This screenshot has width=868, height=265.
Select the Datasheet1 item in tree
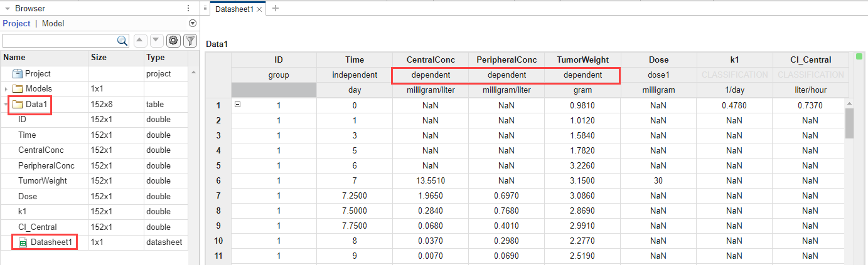click(51, 242)
